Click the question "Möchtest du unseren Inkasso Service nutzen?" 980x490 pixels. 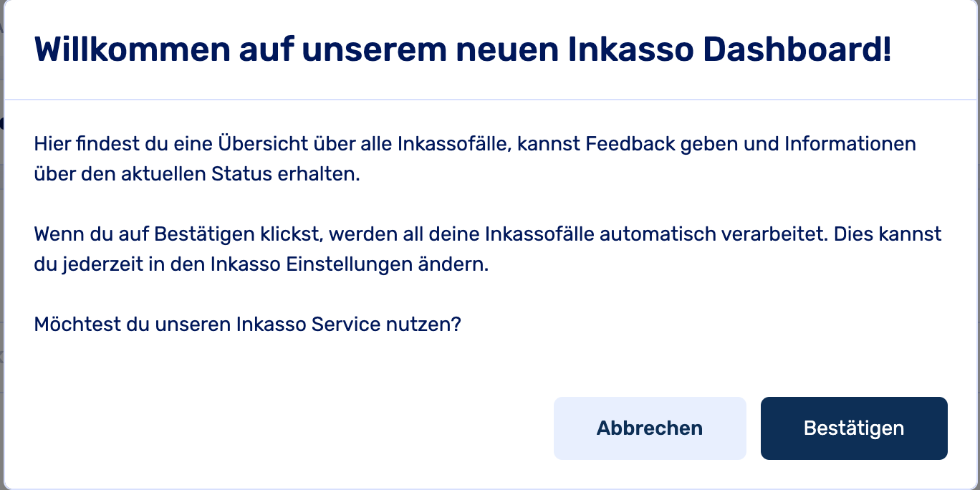click(x=247, y=325)
